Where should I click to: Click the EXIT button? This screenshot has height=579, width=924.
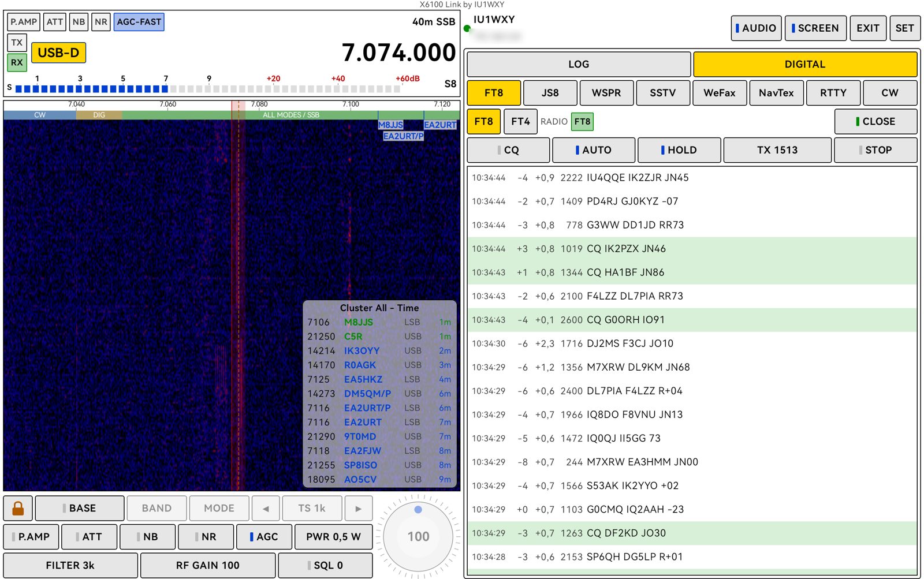(868, 28)
